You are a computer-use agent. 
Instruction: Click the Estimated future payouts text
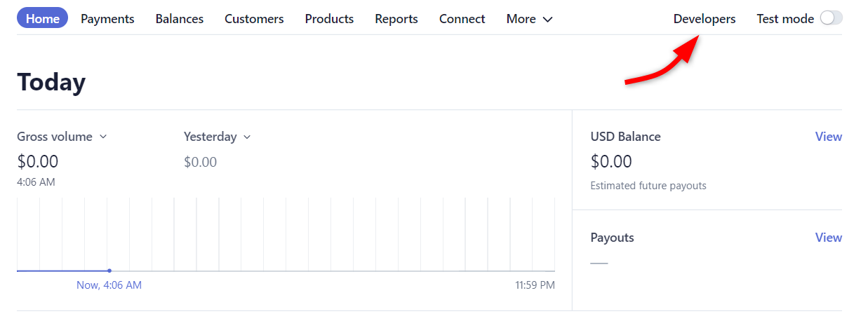tap(648, 186)
